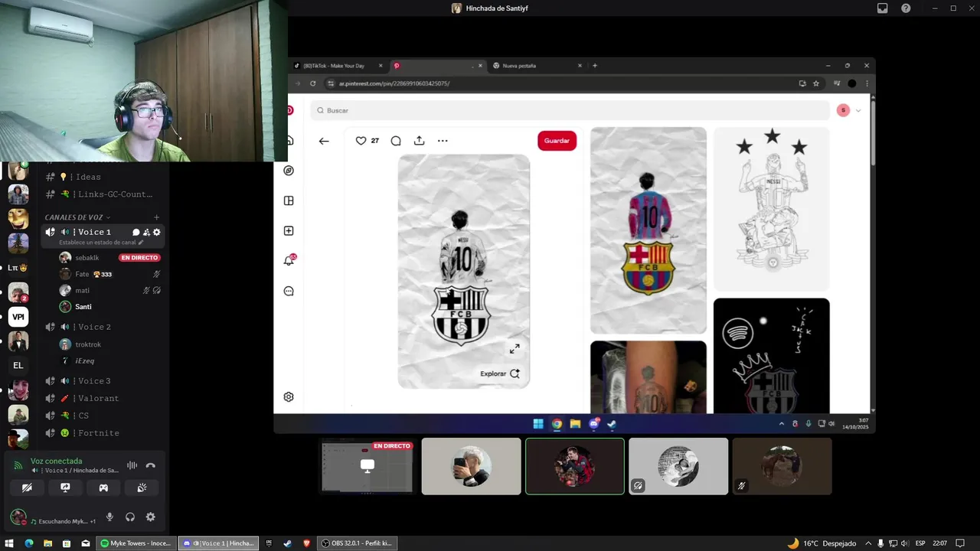Viewport: 980px width, 551px height.
Task: Select sebaklk's live stream tile
Action: coord(367,466)
